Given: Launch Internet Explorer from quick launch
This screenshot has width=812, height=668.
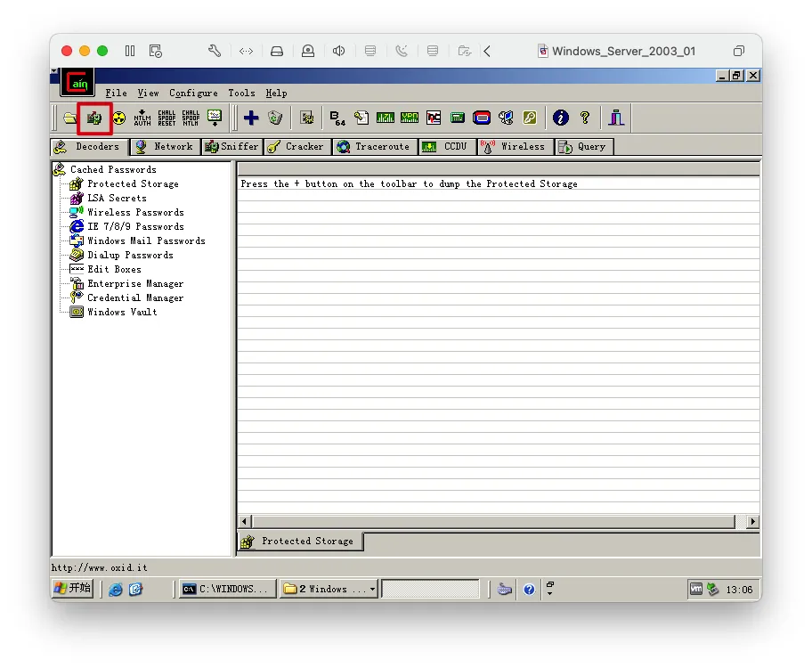Looking at the screenshot, I should point(115,590).
